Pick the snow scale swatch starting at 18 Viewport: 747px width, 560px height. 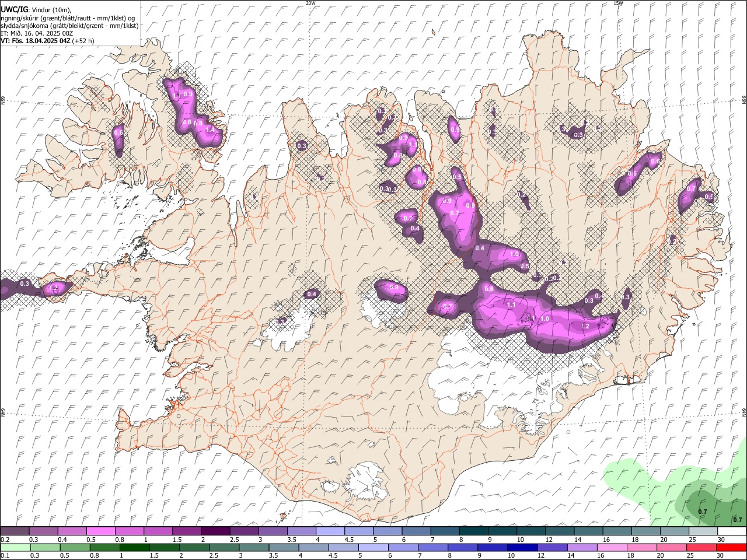[646, 531]
